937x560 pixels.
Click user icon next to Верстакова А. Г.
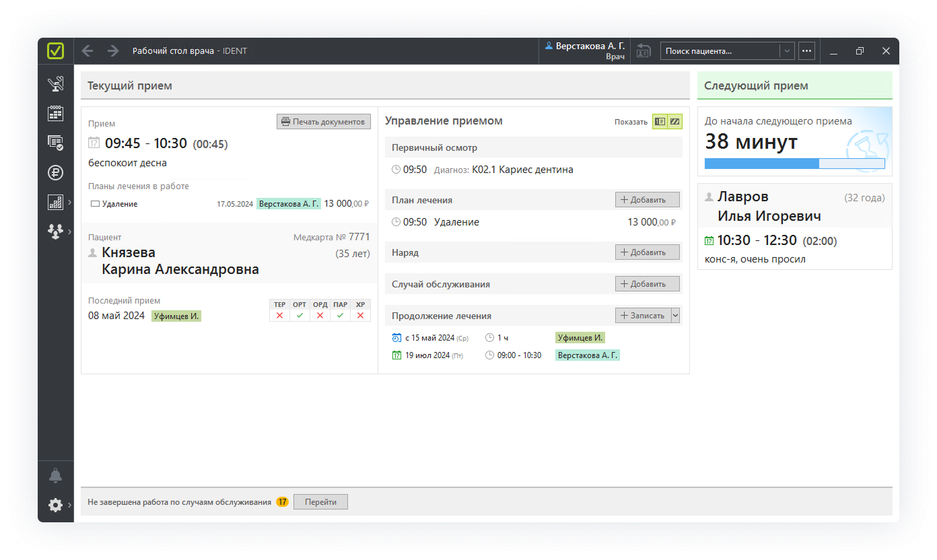tap(549, 46)
